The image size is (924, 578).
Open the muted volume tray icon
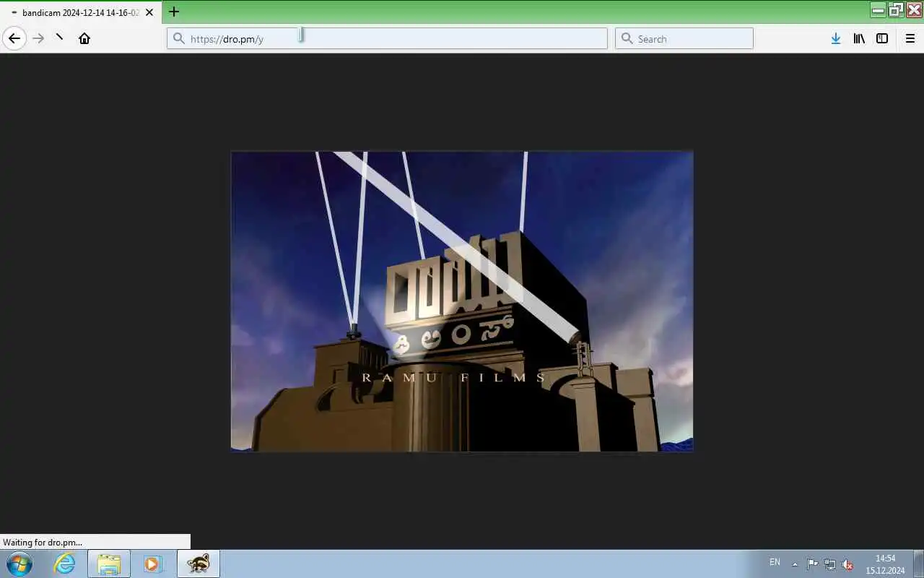point(847,564)
